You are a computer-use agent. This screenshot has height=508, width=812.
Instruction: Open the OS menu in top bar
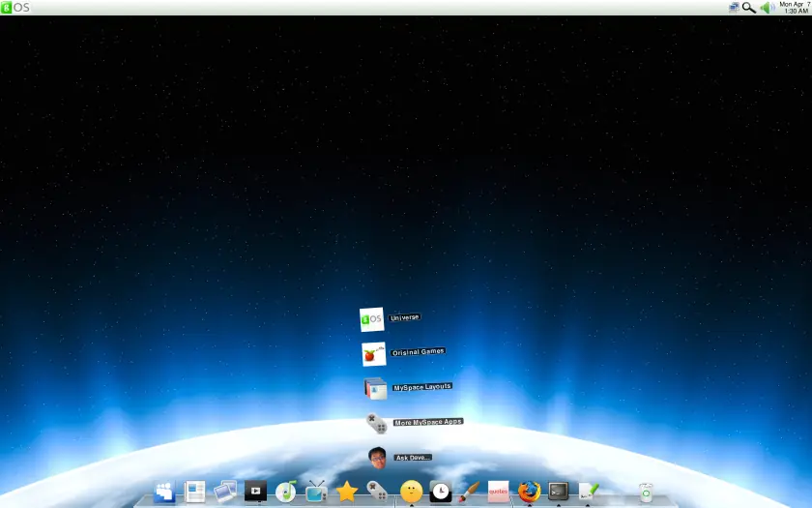pyautogui.click(x=15, y=8)
